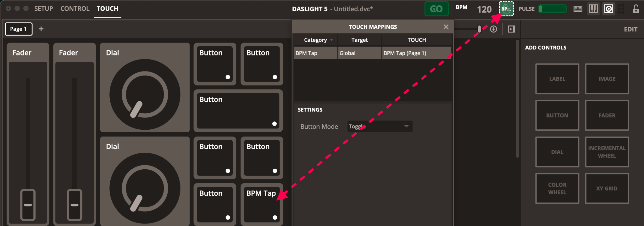Switch to the CONTROL tab
The height and width of the screenshot is (226, 644).
(x=75, y=9)
